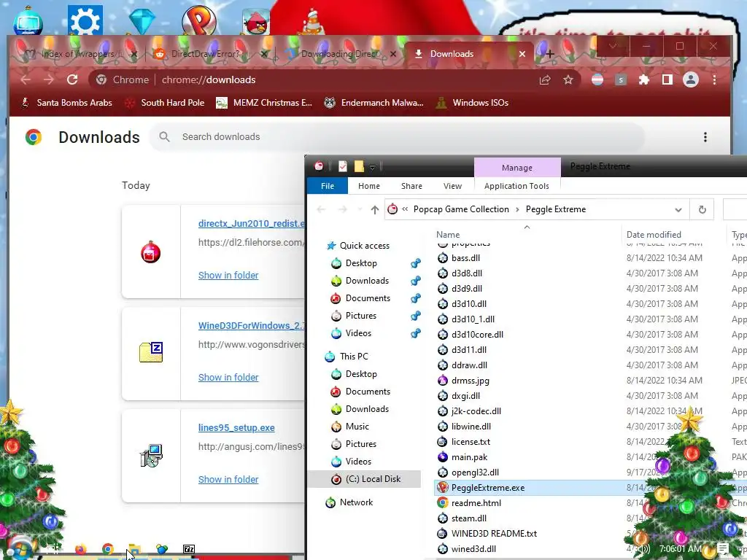This screenshot has height=560, width=747.
Task: Show lines95_setup.exe in folder
Action: click(228, 480)
